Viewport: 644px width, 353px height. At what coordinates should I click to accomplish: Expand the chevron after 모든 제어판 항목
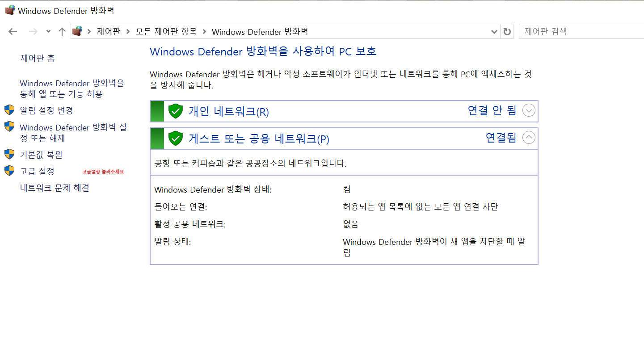pos(205,32)
